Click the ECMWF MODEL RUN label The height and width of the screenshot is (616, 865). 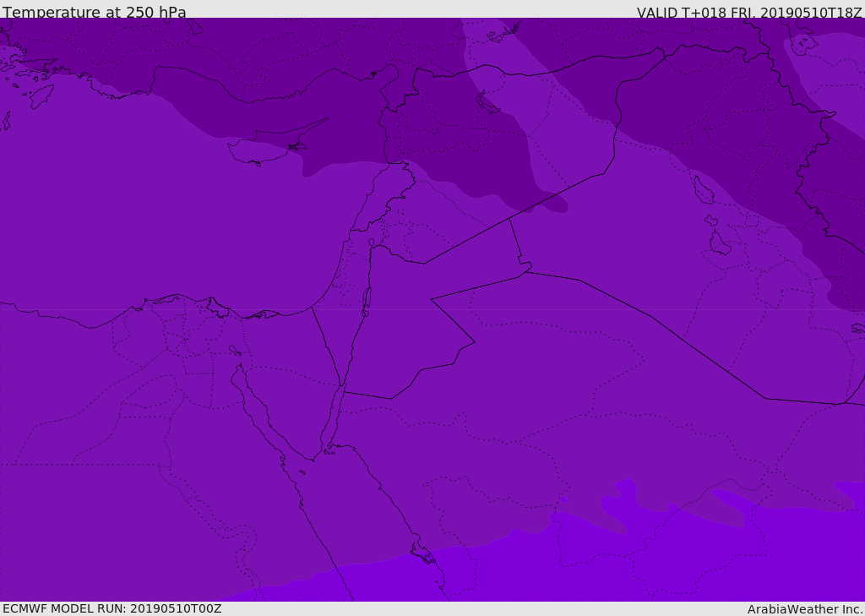click(112, 608)
